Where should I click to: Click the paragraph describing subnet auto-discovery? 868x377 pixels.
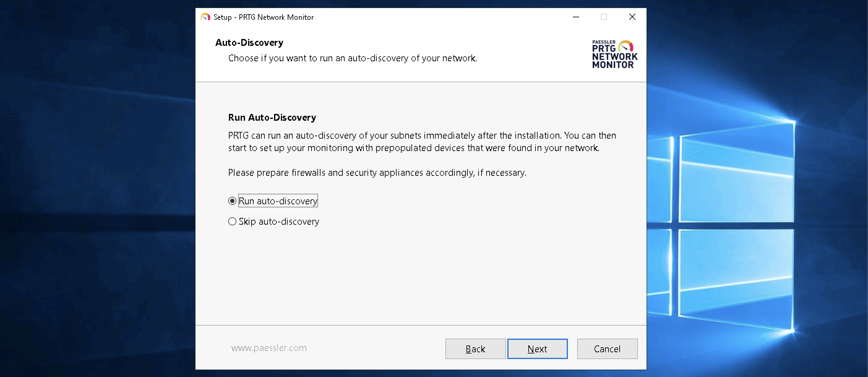[x=422, y=142]
